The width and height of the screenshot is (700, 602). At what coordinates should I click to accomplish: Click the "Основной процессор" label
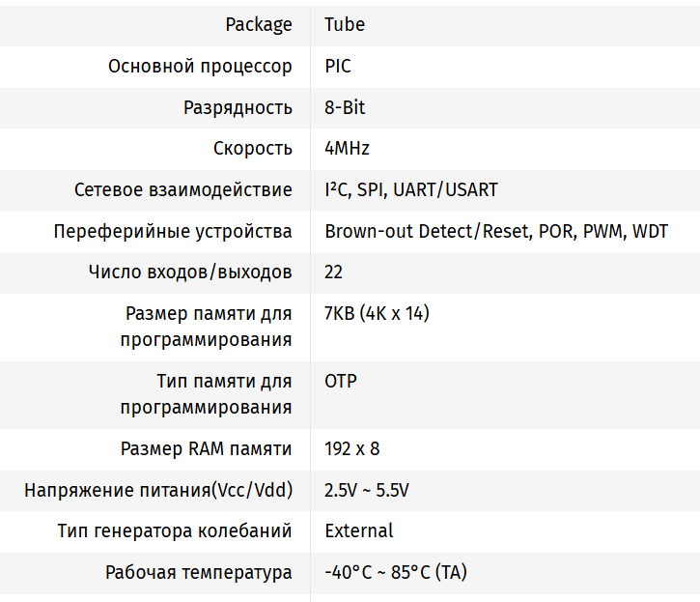[200, 67]
